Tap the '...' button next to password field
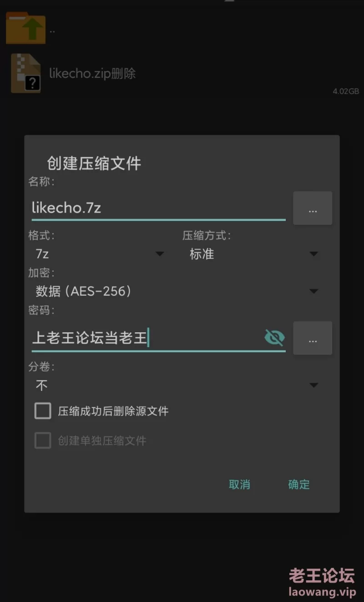Viewport: 364px width, 602px height. [313, 338]
